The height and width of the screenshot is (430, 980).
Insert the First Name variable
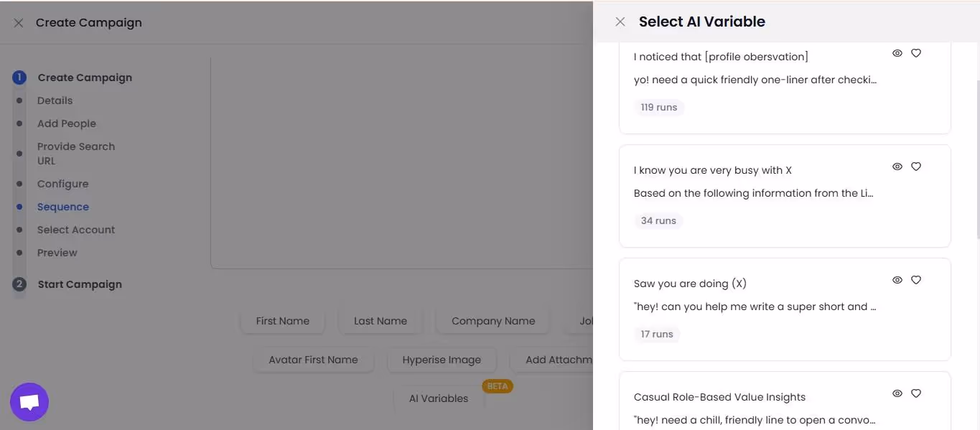pos(282,321)
